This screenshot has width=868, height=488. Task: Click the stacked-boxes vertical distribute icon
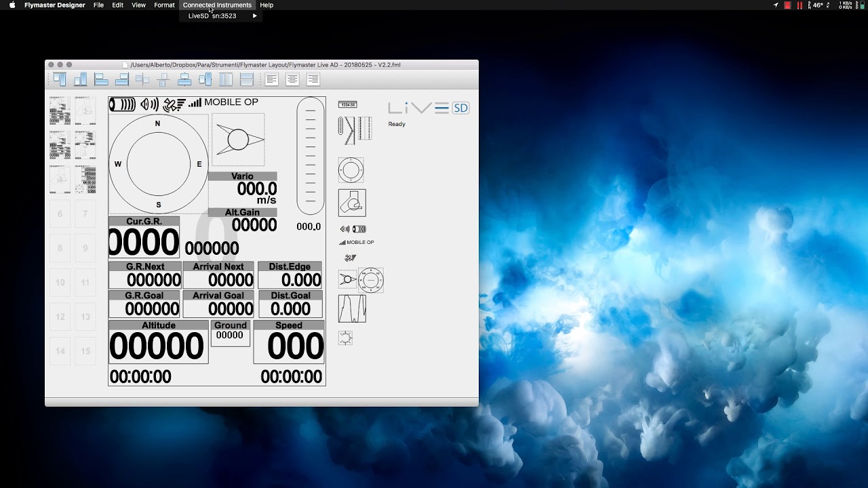(x=184, y=79)
